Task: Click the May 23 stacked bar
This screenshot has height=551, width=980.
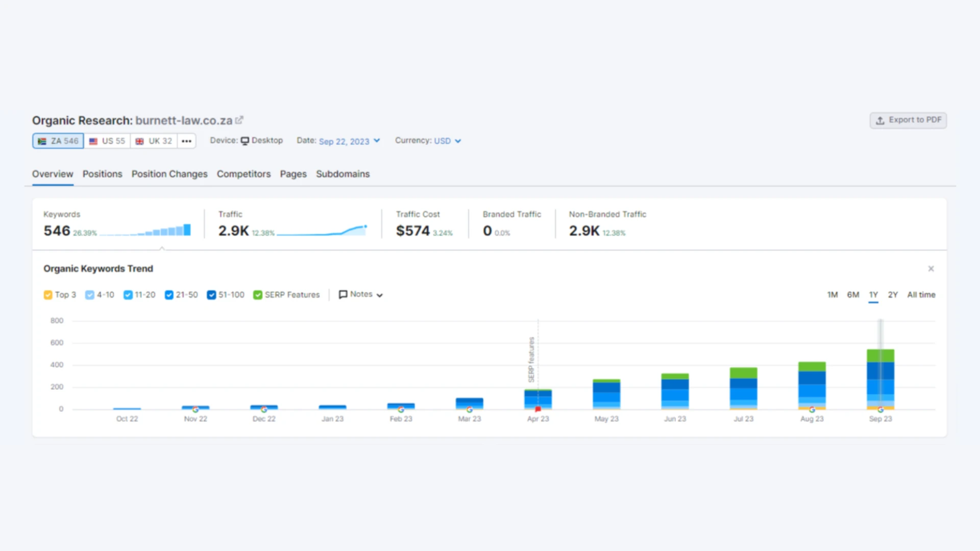Action: pyautogui.click(x=606, y=394)
